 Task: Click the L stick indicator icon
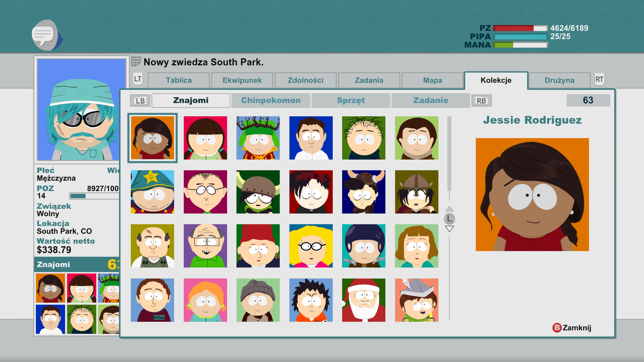click(x=449, y=219)
